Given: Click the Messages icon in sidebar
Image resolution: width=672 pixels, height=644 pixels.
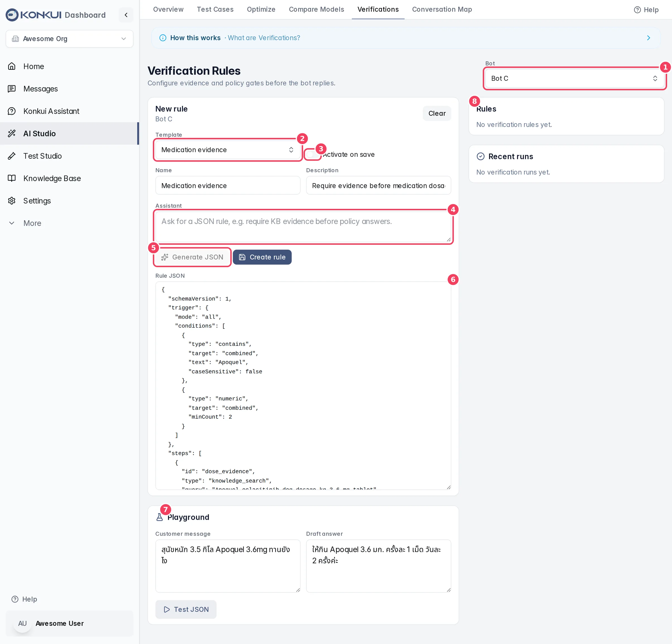Looking at the screenshot, I should 12,88.
